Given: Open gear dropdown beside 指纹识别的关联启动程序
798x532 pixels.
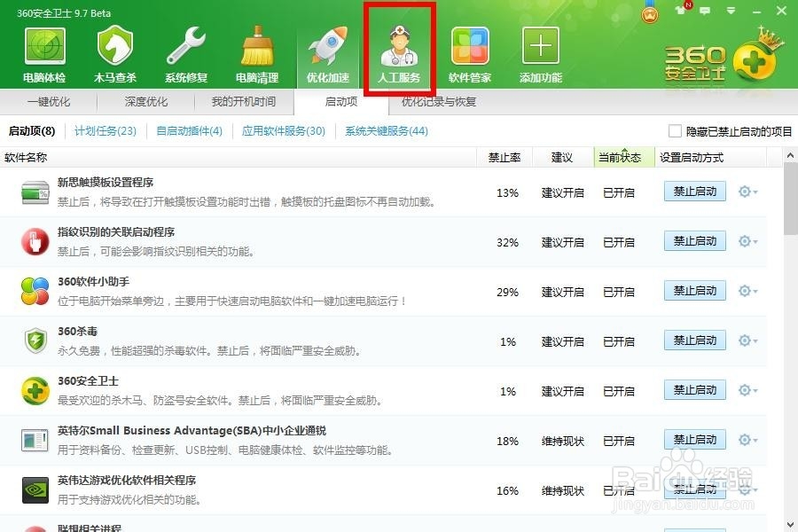Looking at the screenshot, I should pyautogui.click(x=743, y=240).
